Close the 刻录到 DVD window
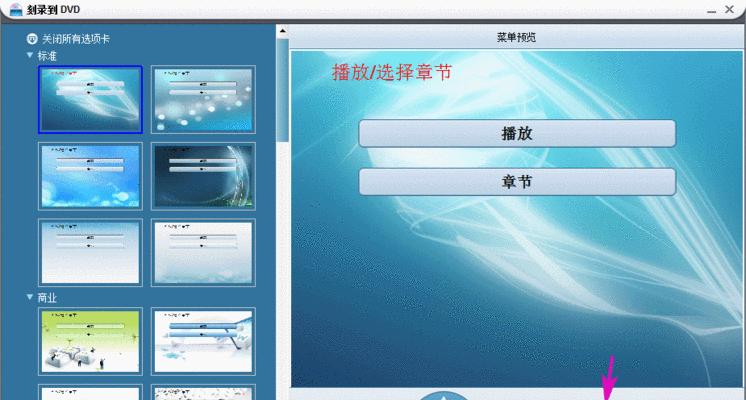 tap(729, 9)
